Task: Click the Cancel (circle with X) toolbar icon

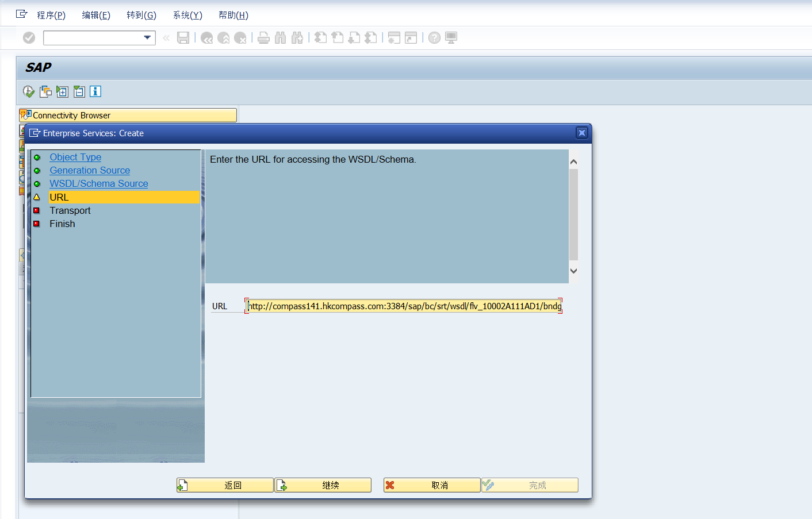Action: 240,38
